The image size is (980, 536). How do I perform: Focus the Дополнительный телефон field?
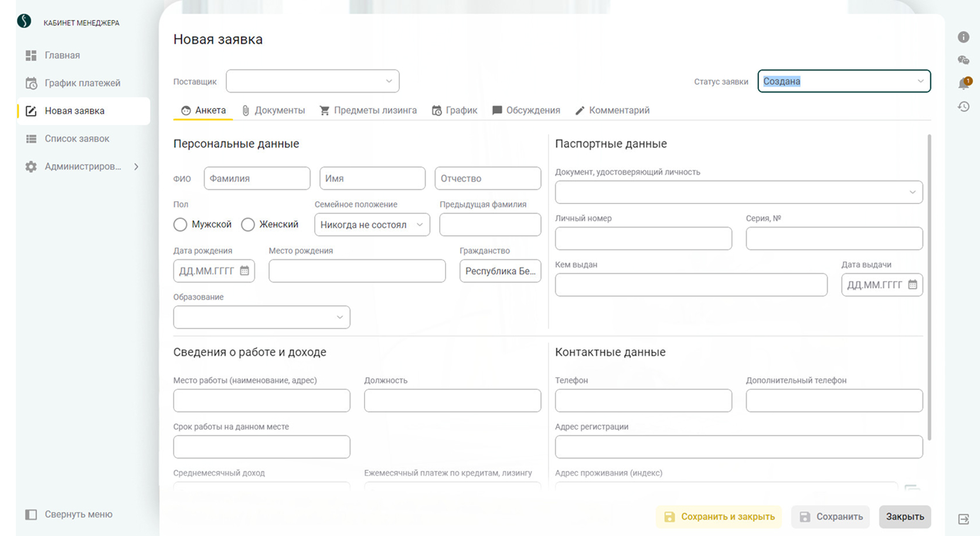(834, 401)
